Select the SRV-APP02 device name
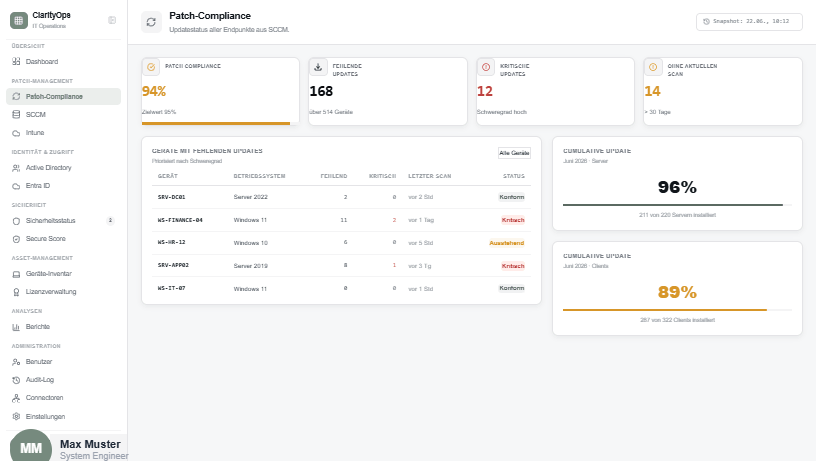Viewport: 816px width, 461px height. pos(173,265)
